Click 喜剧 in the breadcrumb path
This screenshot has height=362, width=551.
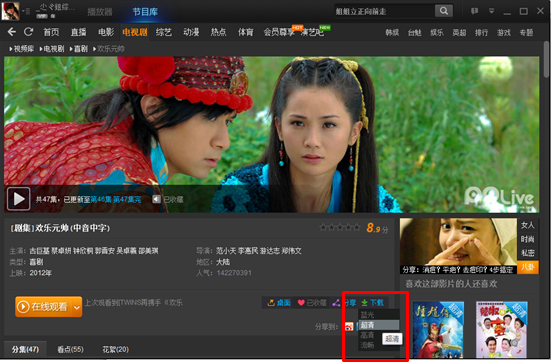[81, 49]
